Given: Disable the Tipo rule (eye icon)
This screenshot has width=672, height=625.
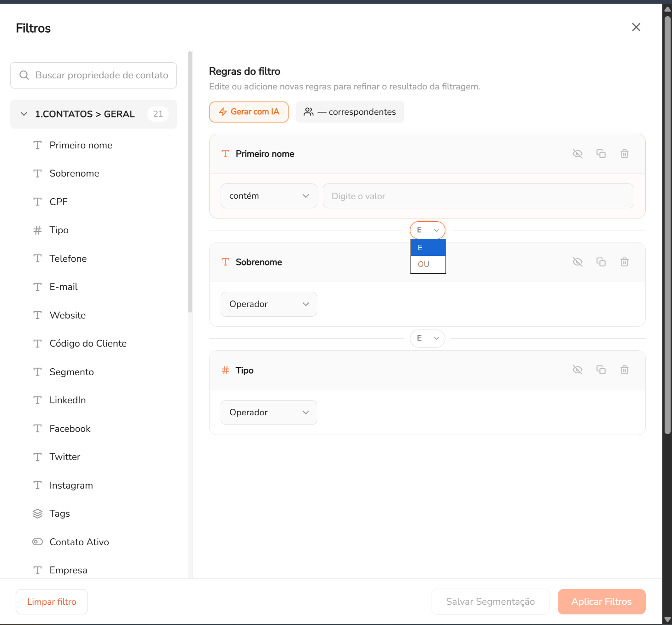Looking at the screenshot, I should pyautogui.click(x=578, y=370).
